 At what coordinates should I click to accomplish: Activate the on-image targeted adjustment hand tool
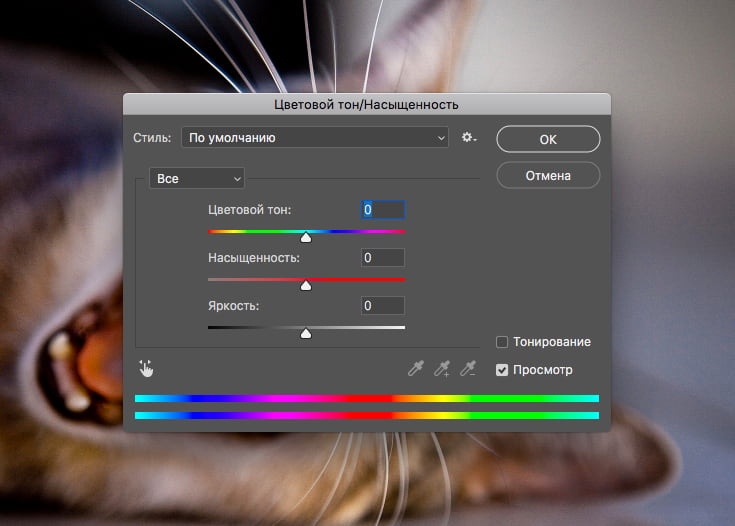(147, 369)
